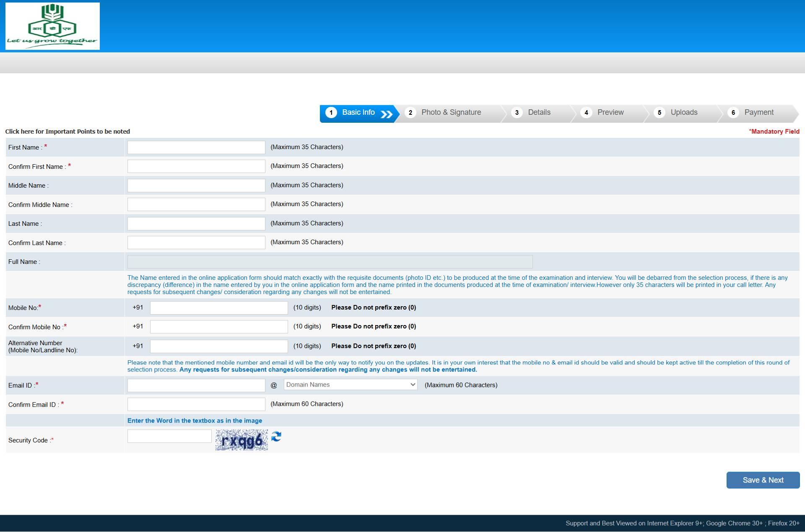This screenshot has width=805, height=532.
Task: Click the captcha image rxqg6
Action: [241, 440]
